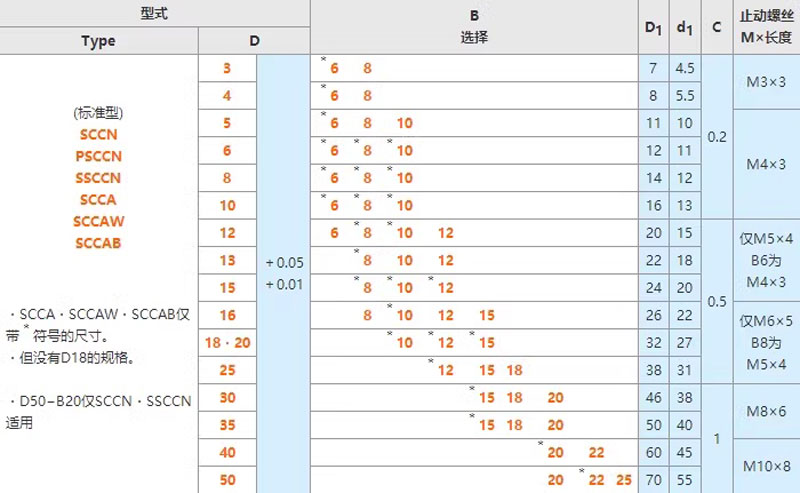The height and width of the screenshot is (493, 800).
Task: Click B value 18 in the D25 row
Action: tap(514, 370)
